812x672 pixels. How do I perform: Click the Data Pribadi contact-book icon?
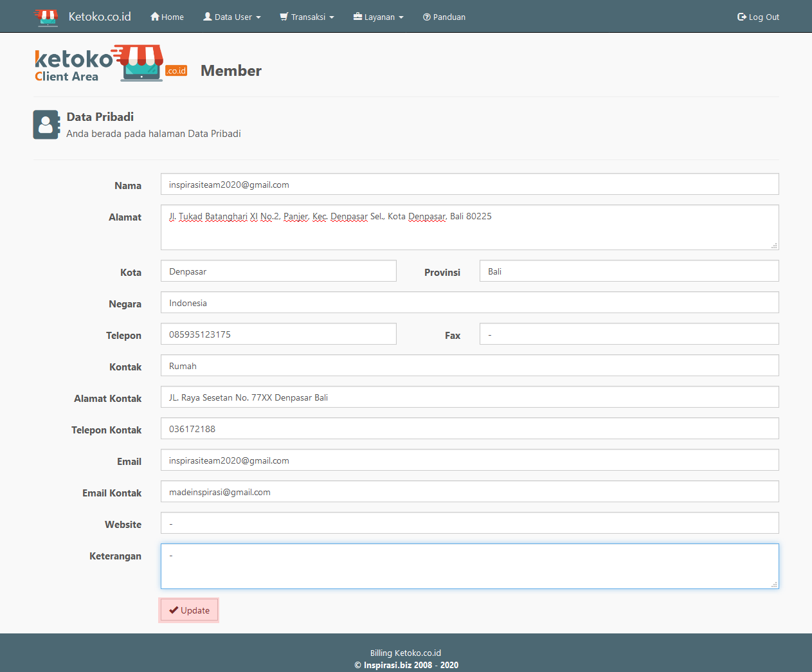(x=46, y=125)
